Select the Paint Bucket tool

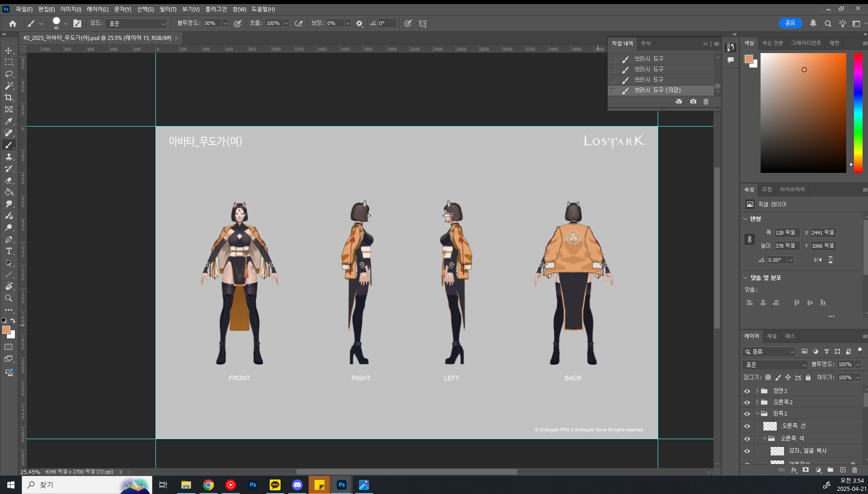click(9, 192)
